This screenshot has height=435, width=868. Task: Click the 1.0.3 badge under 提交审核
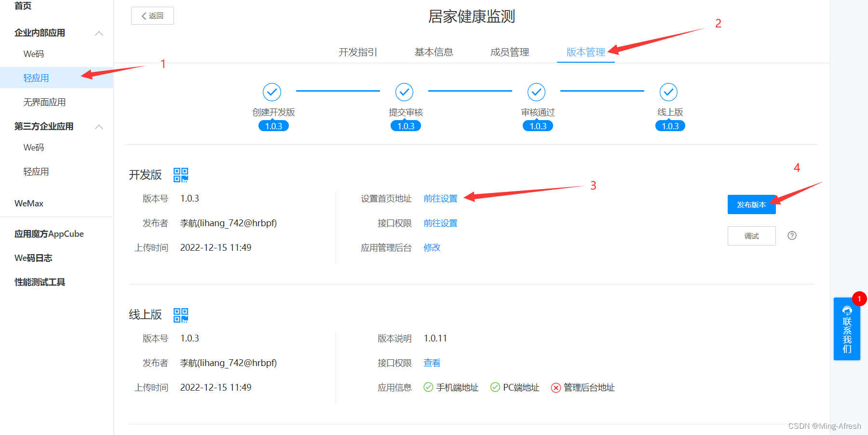click(406, 126)
